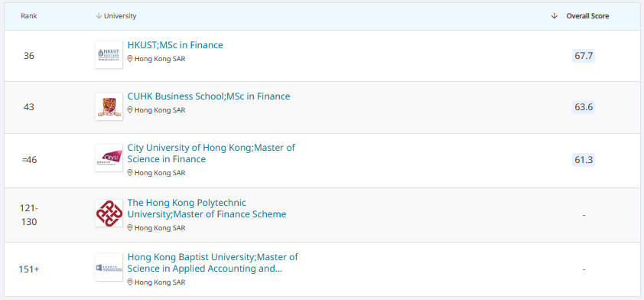This screenshot has height=300, width=644.
Task: Click the City University of Hong Kong logo
Action: pos(109,158)
